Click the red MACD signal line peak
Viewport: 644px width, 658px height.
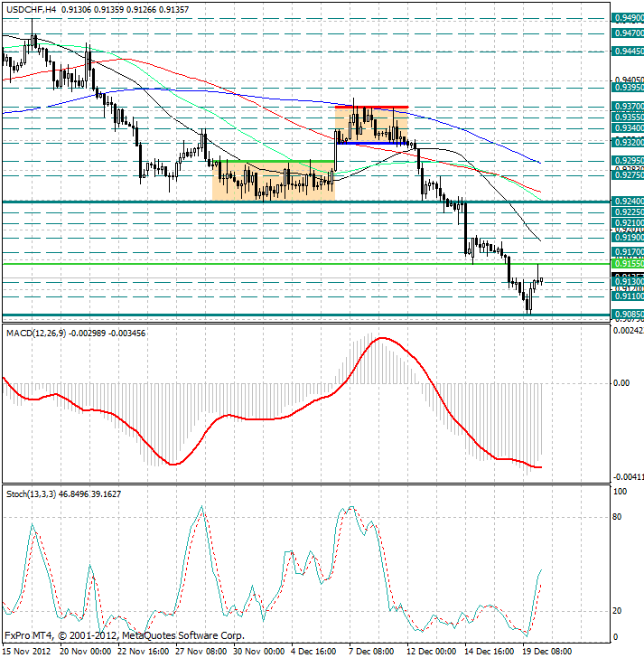[382, 338]
